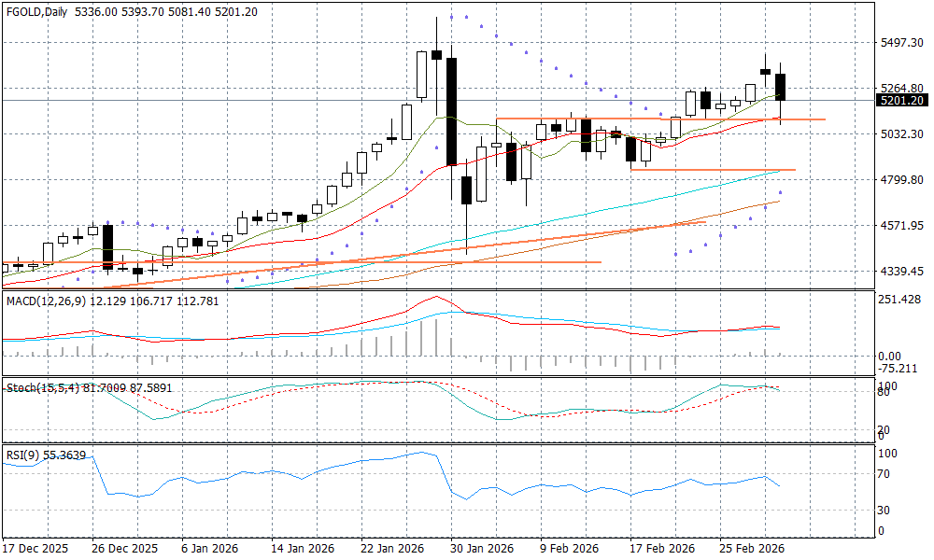The width and height of the screenshot is (934, 560).
Task: Select the upper orange horizontal resistance line
Action: click(654, 119)
